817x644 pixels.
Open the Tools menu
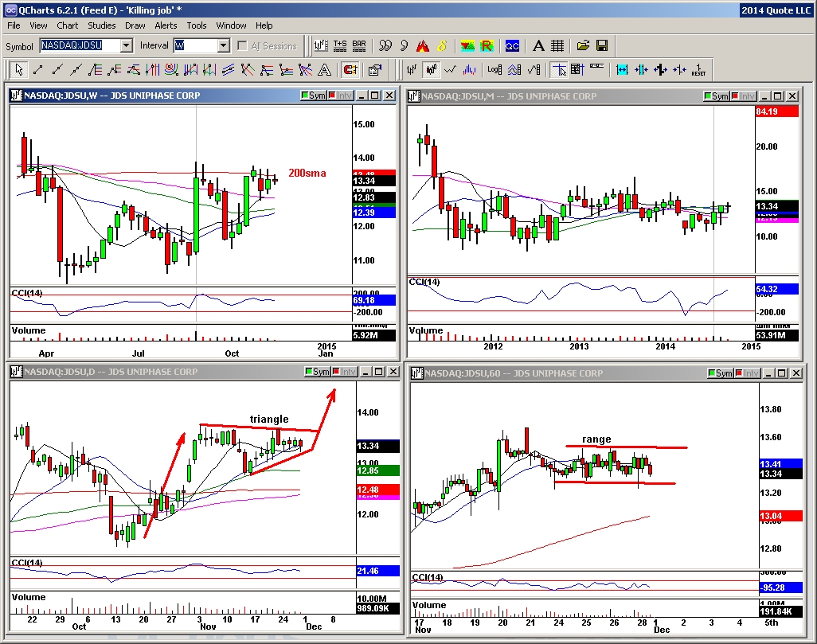[197, 25]
